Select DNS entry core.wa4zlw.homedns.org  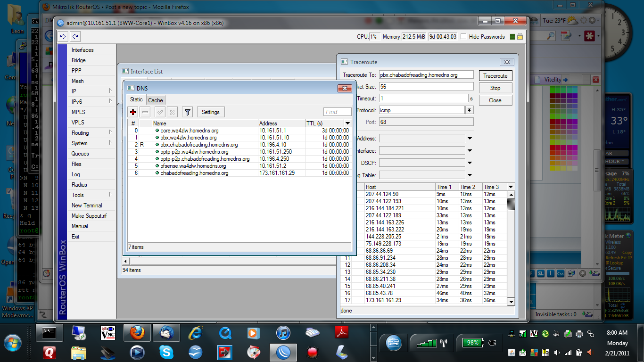pos(240,131)
